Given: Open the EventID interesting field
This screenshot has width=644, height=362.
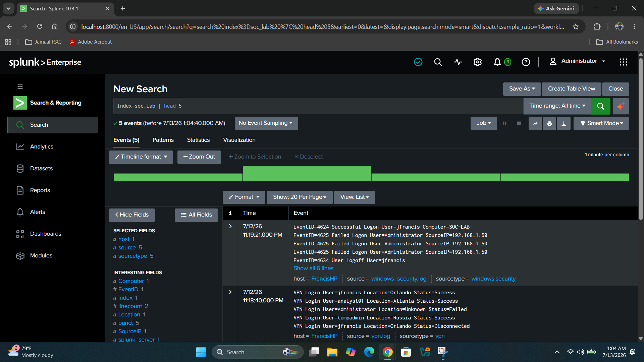Looking at the screenshot, I should (128, 290).
